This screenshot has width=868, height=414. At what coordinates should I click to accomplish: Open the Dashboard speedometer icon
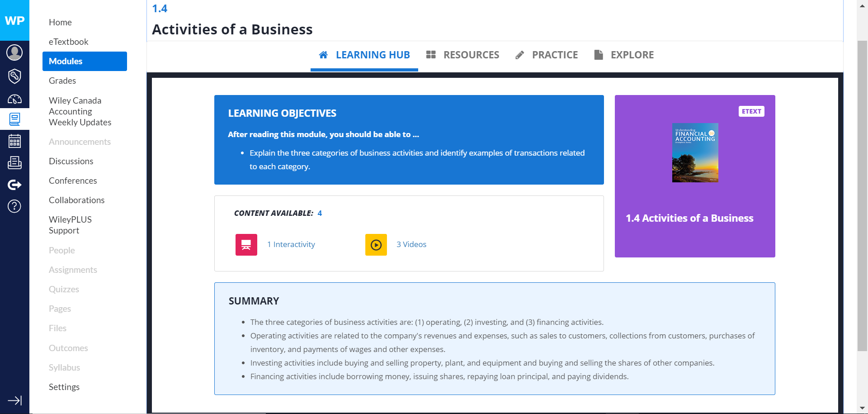coord(14,99)
